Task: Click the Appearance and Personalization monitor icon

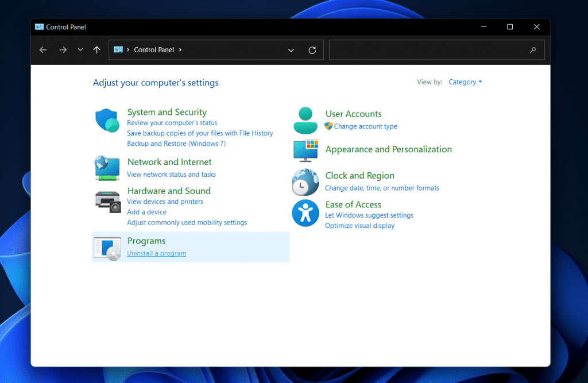Action: point(305,150)
